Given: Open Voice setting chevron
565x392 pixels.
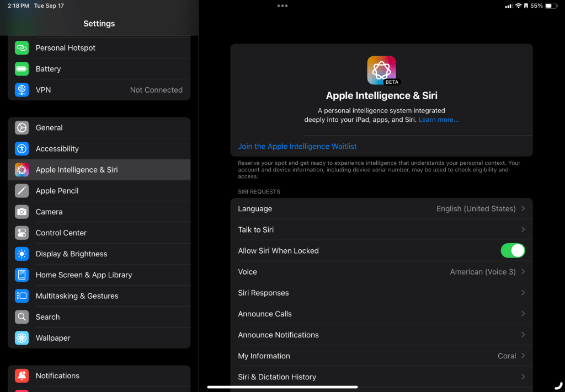Looking at the screenshot, I should click(523, 272).
